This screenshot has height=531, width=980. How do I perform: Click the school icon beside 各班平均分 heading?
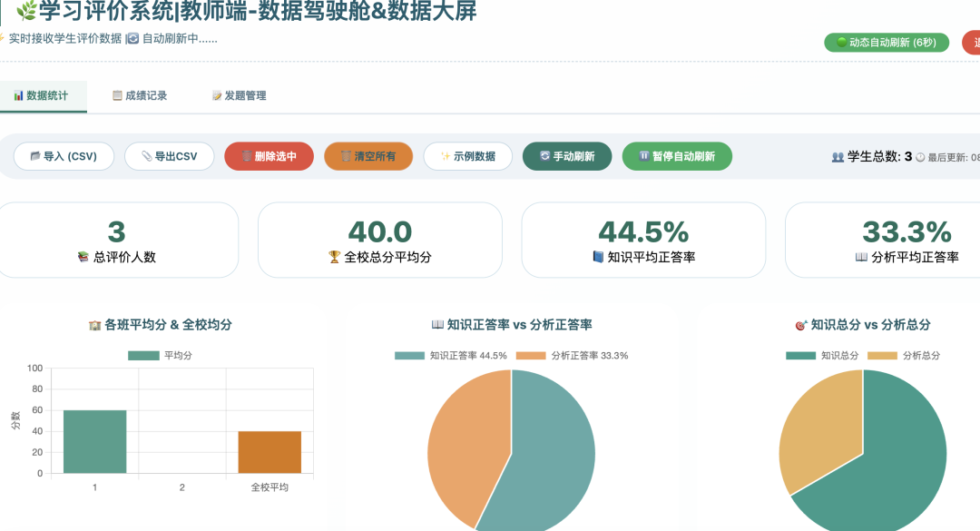click(95, 325)
